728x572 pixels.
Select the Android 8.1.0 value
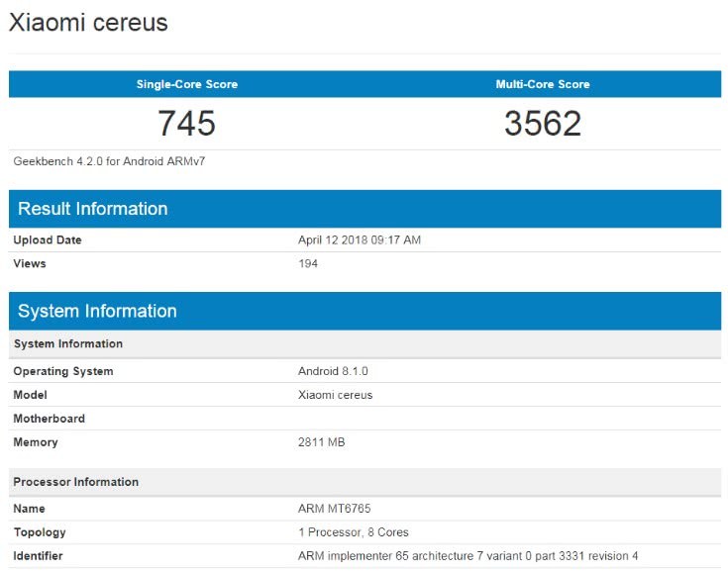click(x=333, y=371)
